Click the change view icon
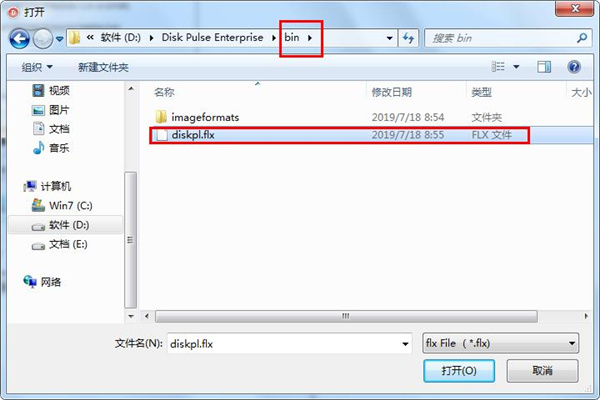The image size is (600, 400). click(x=498, y=67)
